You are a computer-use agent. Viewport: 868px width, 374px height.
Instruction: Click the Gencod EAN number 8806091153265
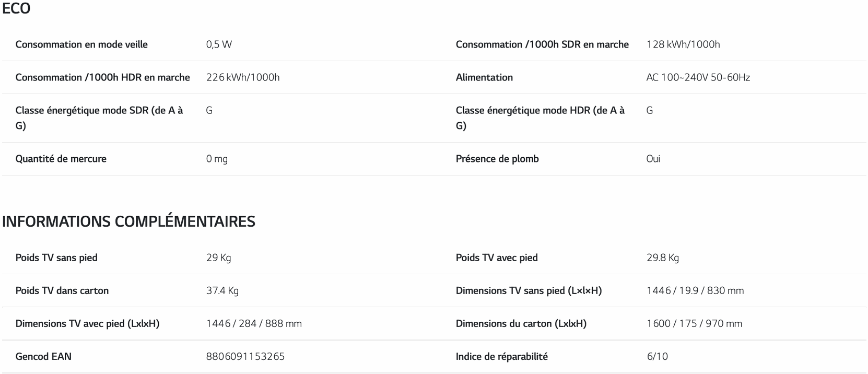click(x=245, y=356)
